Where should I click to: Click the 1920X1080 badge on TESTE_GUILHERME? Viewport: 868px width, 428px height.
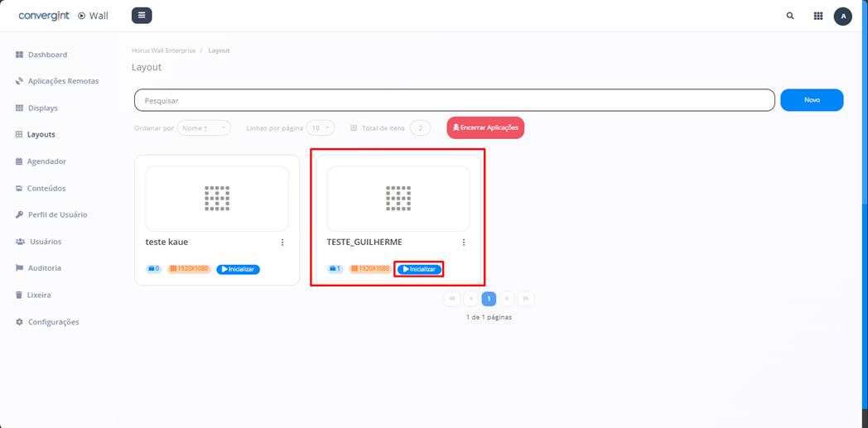370,269
